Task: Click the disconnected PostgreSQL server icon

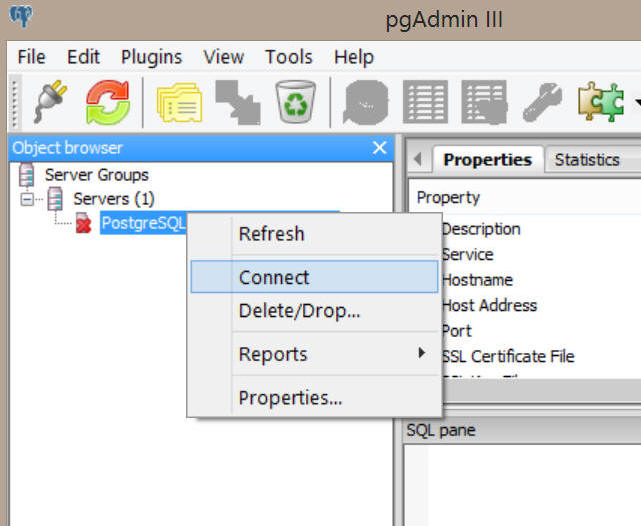Action: [83, 223]
